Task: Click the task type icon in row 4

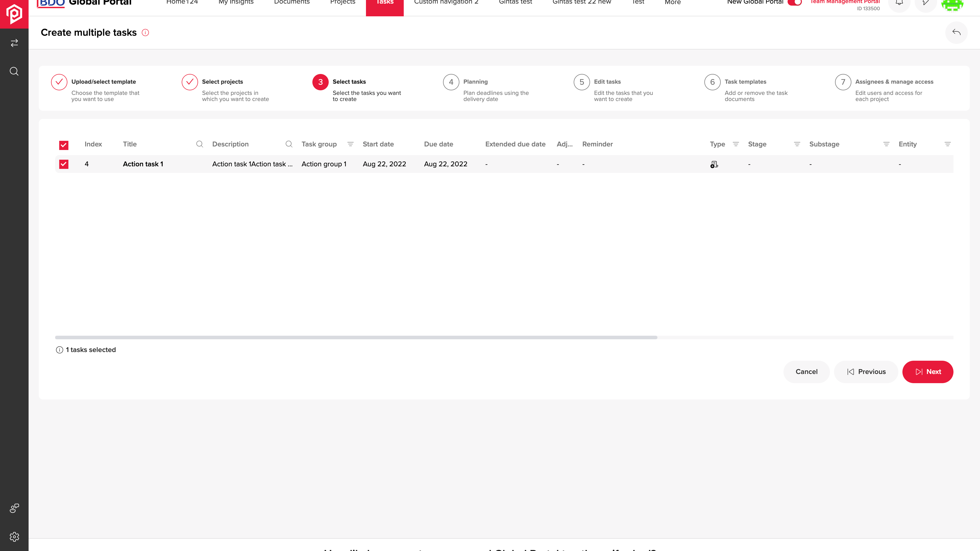Action: pos(714,164)
